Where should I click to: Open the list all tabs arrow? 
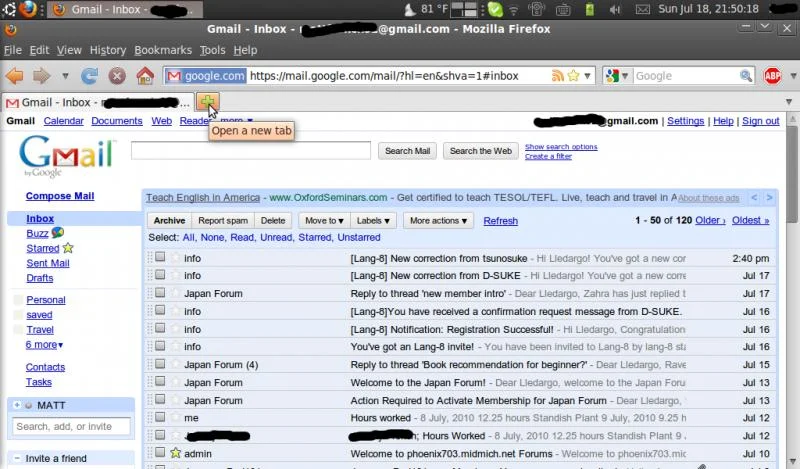(789, 102)
